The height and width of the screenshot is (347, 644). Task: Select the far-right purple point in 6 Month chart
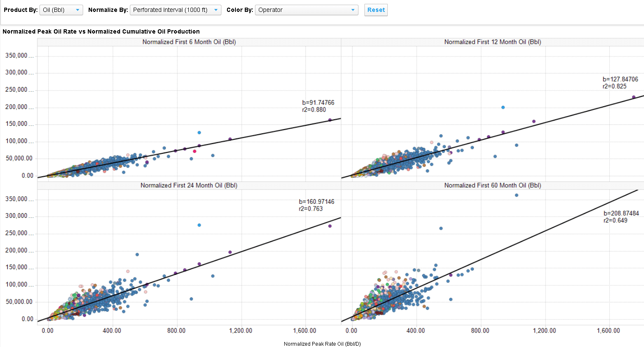(x=330, y=120)
